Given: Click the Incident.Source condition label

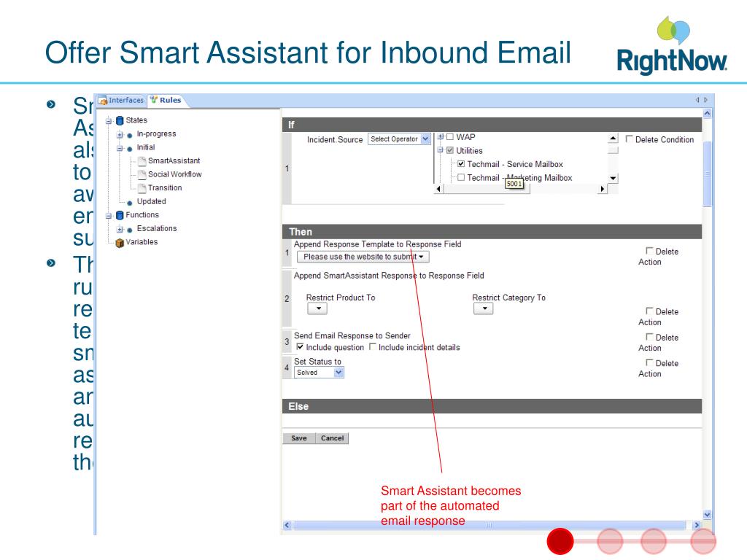Looking at the screenshot, I should point(335,139).
